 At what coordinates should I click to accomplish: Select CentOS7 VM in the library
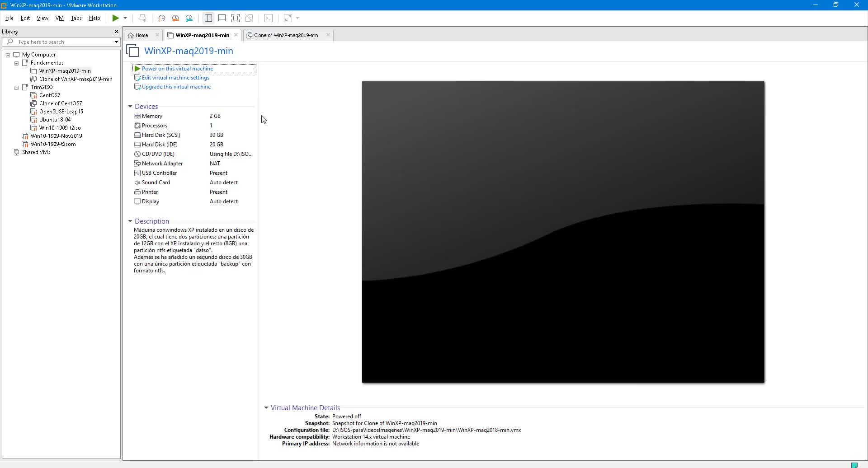pyautogui.click(x=50, y=95)
